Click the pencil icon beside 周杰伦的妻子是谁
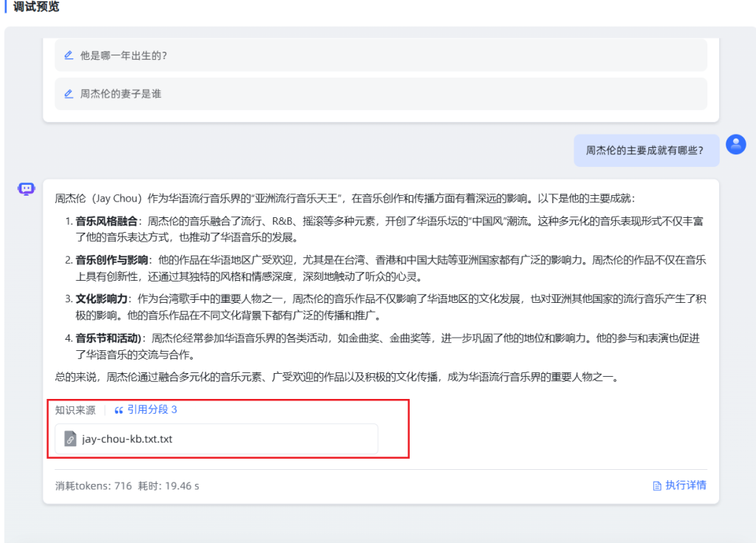The width and height of the screenshot is (756, 543). 69,94
